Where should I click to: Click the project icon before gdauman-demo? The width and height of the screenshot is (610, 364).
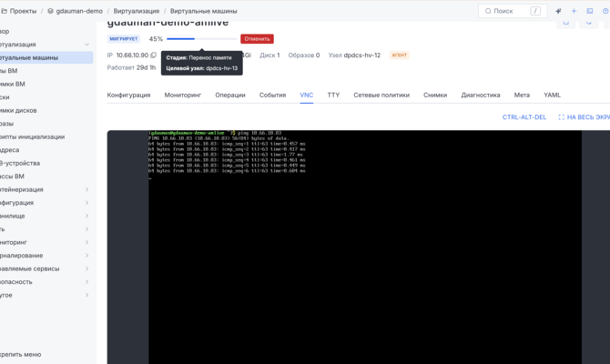(x=50, y=11)
